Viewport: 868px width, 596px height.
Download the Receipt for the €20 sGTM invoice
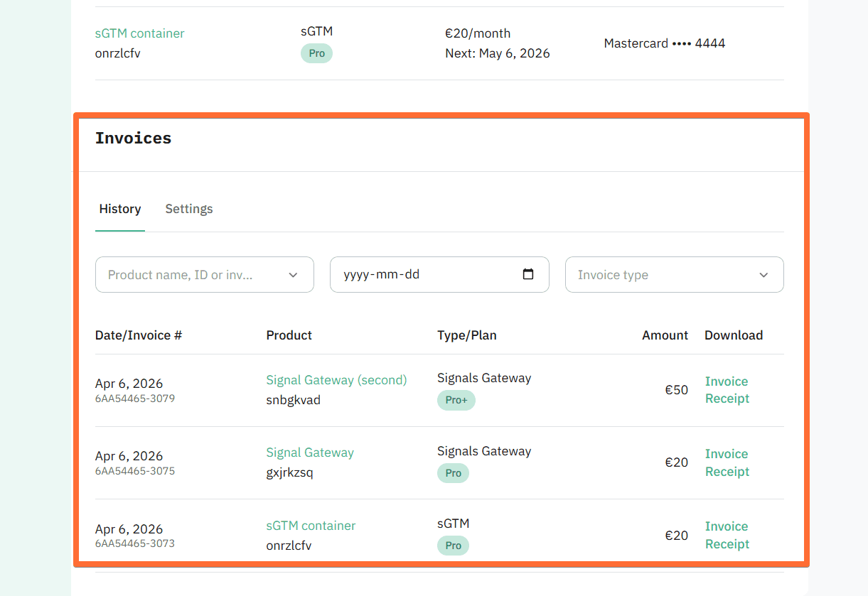(x=727, y=543)
